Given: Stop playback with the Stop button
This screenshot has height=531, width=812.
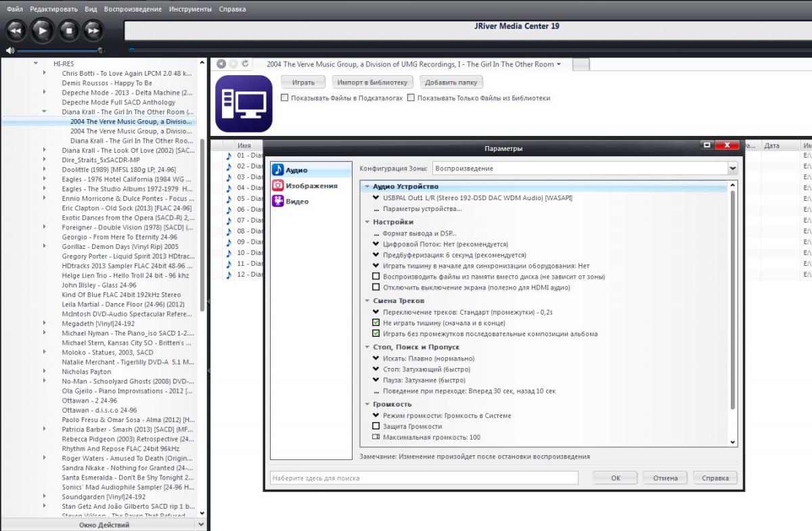Looking at the screenshot, I should (68, 30).
